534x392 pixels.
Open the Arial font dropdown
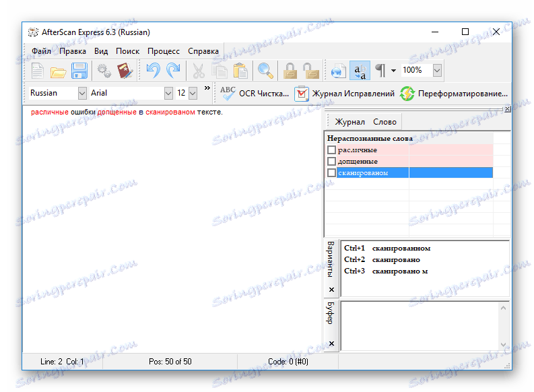(168, 93)
